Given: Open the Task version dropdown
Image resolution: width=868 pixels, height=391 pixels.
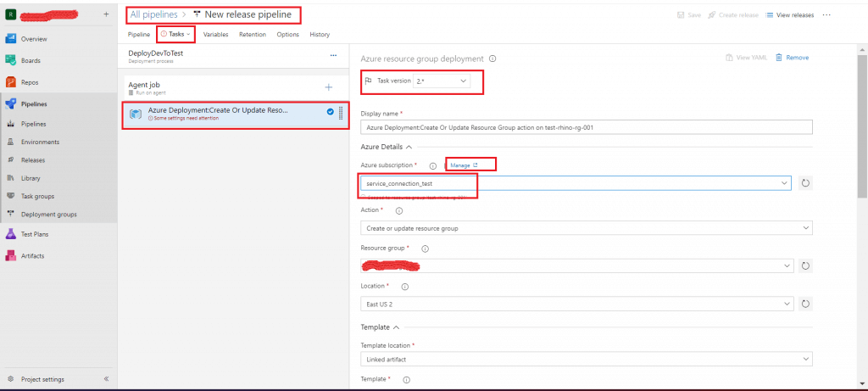Looking at the screenshot, I should [x=441, y=81].
